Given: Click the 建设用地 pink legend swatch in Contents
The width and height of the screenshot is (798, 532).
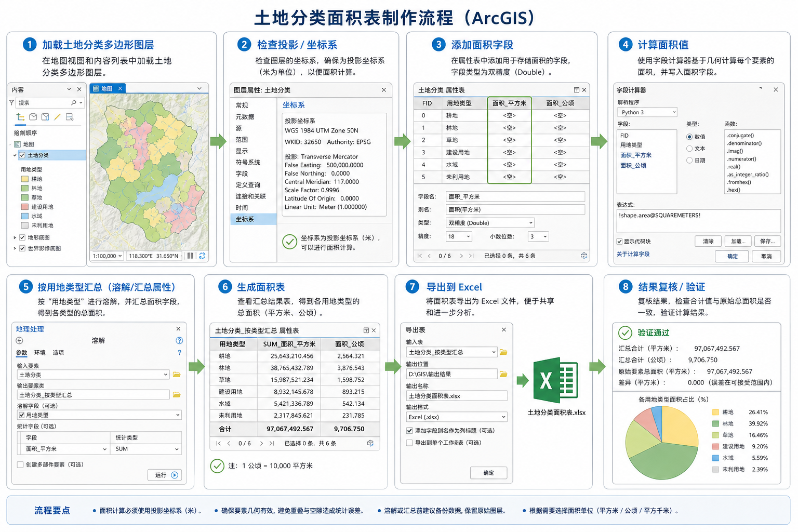Looking at the screenshot, I should click(x=24, y=207).
